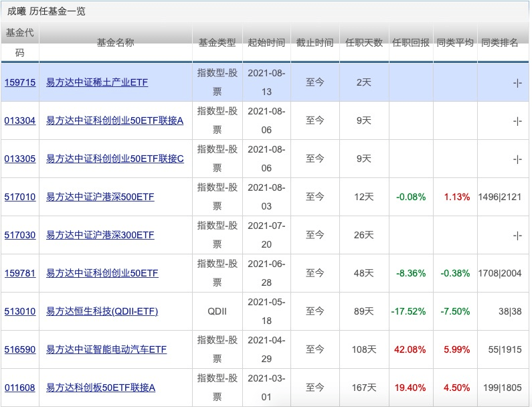The image size is (532, 407).
Task: Click the -7.50% peer average value
Action: (455, 312)
